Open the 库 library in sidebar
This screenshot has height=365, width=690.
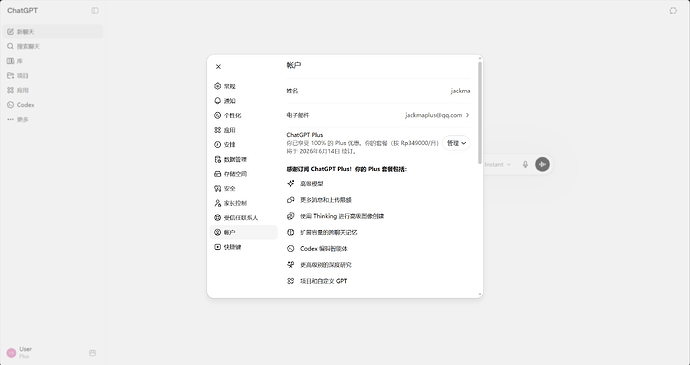[x=53, y=61]
